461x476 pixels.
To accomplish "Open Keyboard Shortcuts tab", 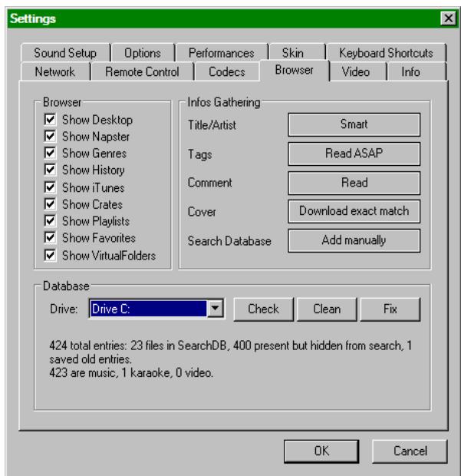I will coord(386,53).
